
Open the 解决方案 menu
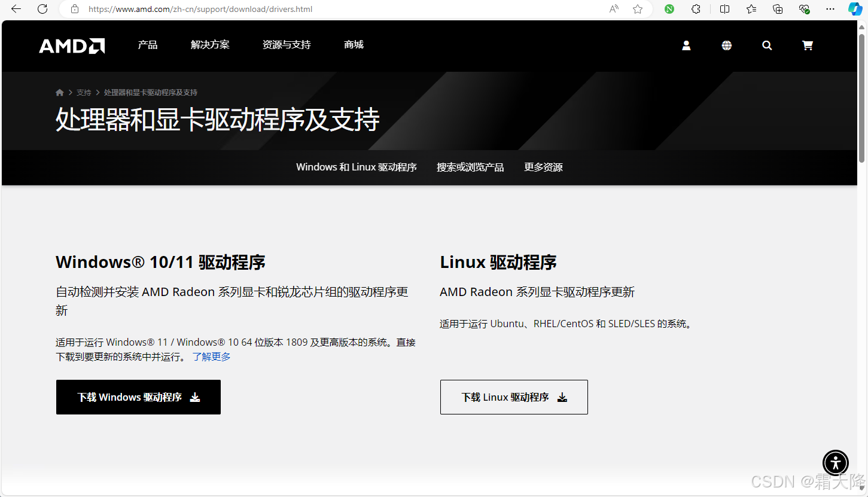coord(210,45)
